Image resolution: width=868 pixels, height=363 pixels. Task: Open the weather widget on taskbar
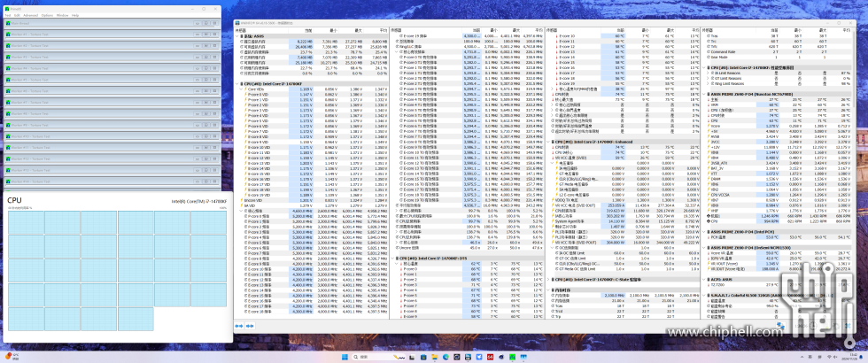click(x=11, y=357)
